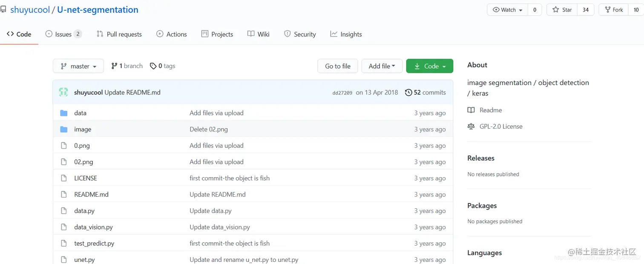Open the data.py file

84,211
